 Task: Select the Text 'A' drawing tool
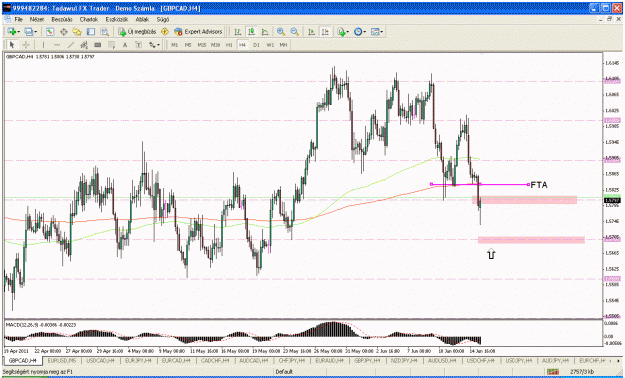(125, 45)
